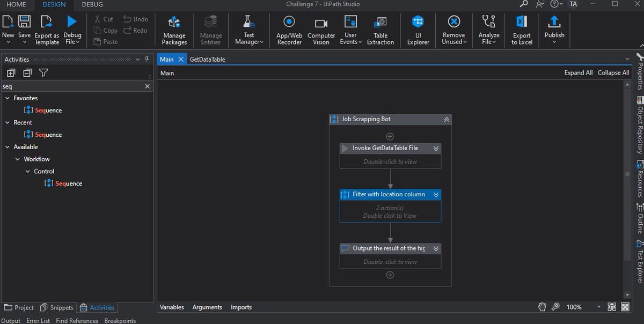Start Computer Vision tool
The image size is (644, 324).
pos(321,30)
